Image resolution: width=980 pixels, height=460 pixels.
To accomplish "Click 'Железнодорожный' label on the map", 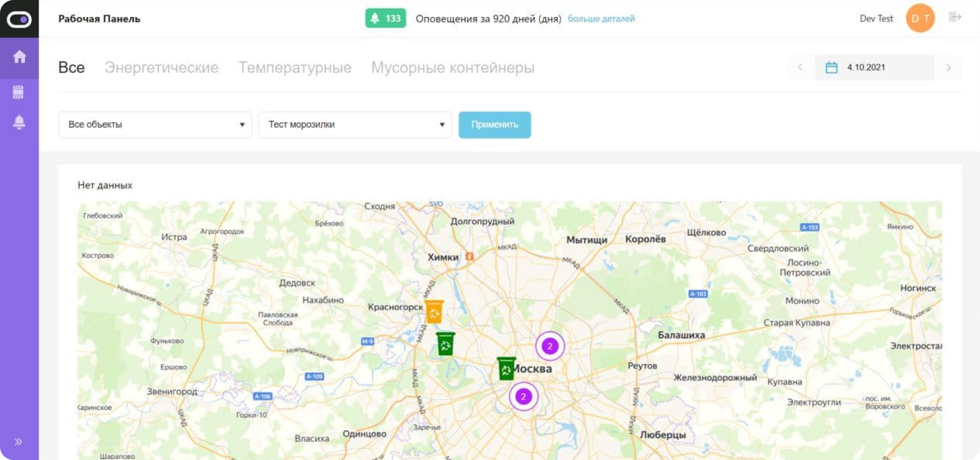I will tap(715, 378).
